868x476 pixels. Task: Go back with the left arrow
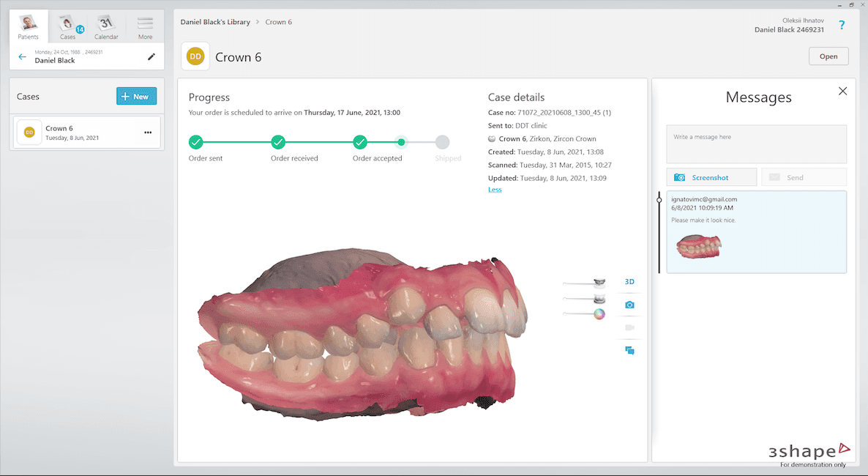pos(22,56)
